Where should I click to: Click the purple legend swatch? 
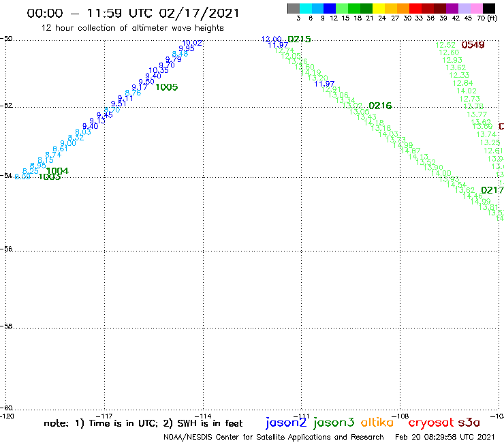coord(452,8)
